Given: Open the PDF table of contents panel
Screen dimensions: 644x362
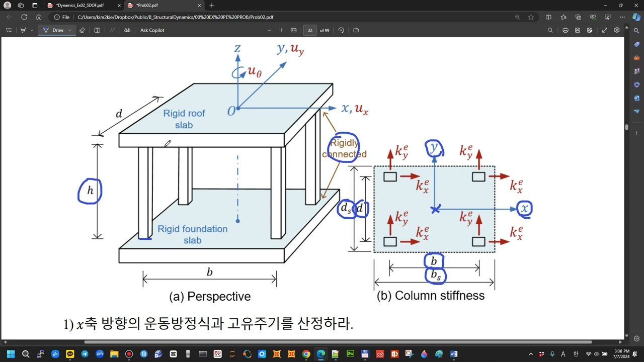Looking at the screenshot, I should (9, 30).
